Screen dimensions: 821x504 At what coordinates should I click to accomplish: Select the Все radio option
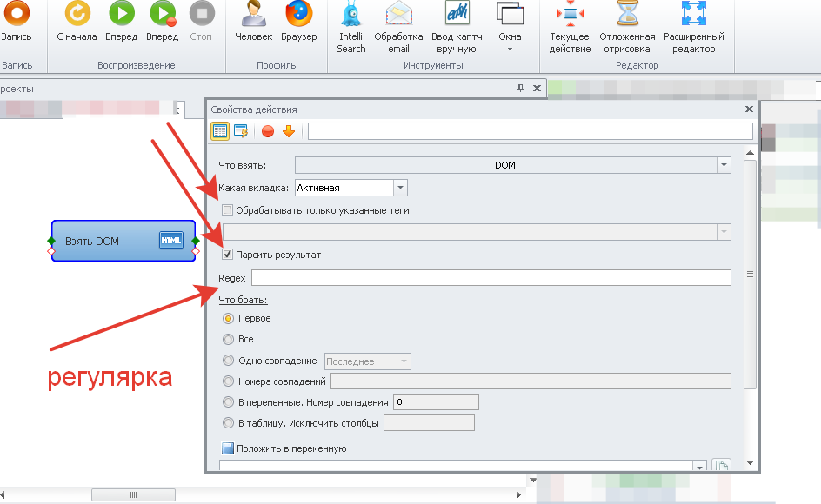(228, 339)
